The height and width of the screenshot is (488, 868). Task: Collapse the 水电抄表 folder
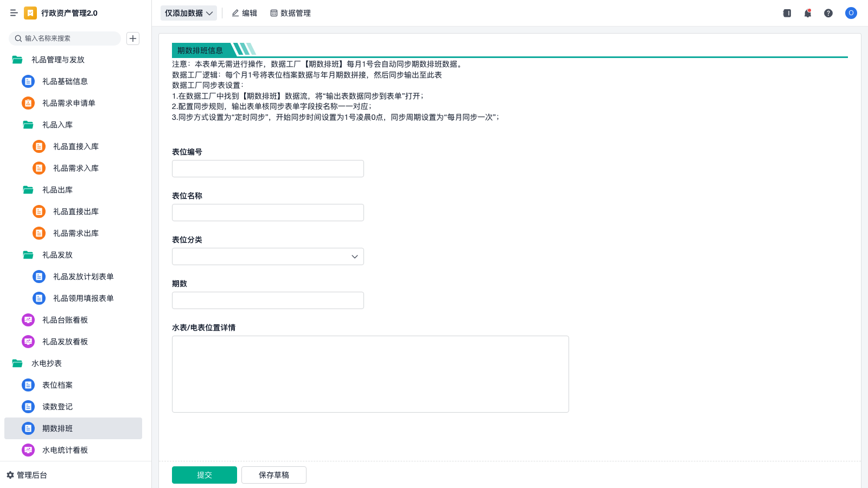click(46, 363)
